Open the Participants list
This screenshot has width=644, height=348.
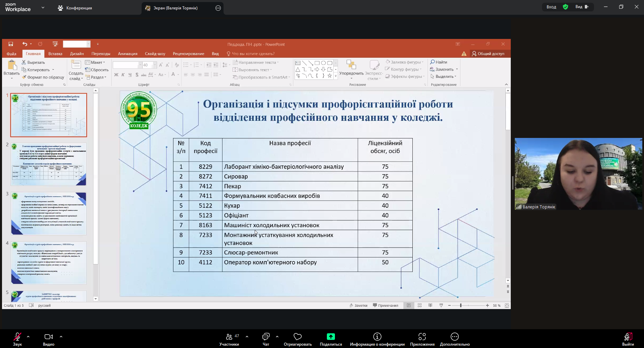tap(229, 337)
